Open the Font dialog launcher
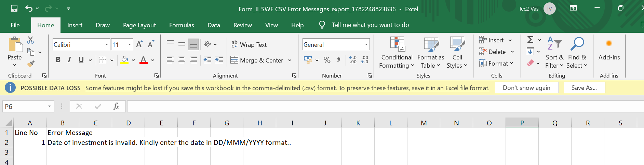The width and height of the screenshot is (644, 165). pos(157,75)
